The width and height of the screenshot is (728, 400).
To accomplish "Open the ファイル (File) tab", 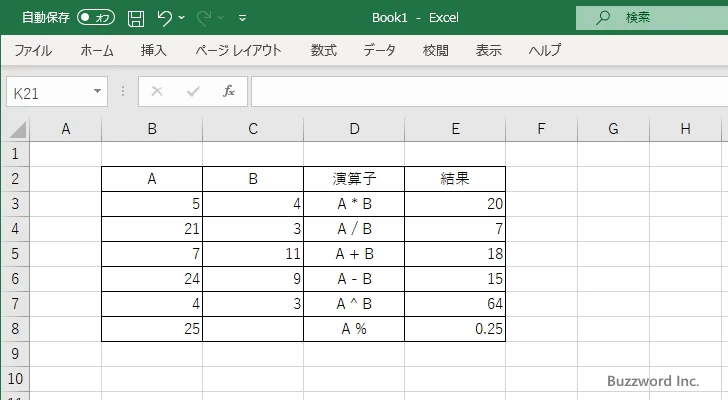I will [x=33, y=50].
